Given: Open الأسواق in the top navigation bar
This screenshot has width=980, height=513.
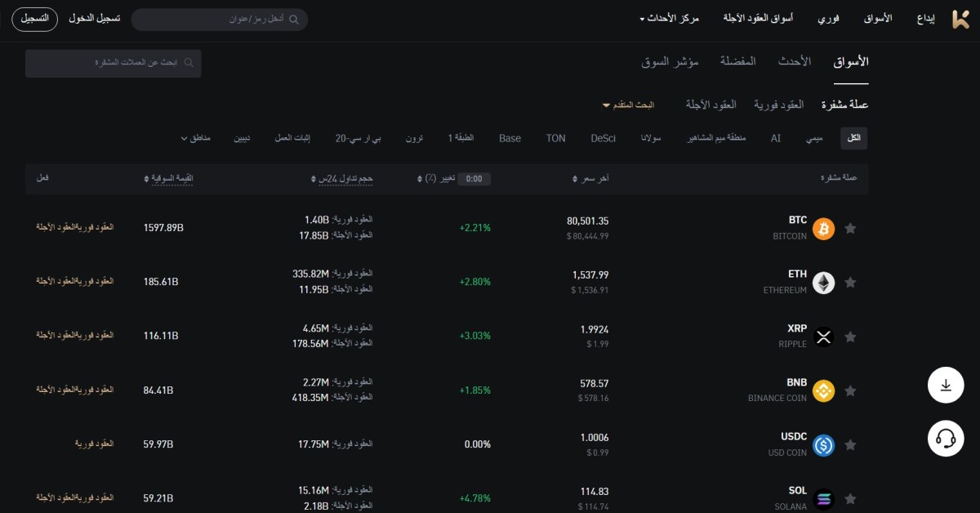Looking at the screenshot, I should point(878,18).
